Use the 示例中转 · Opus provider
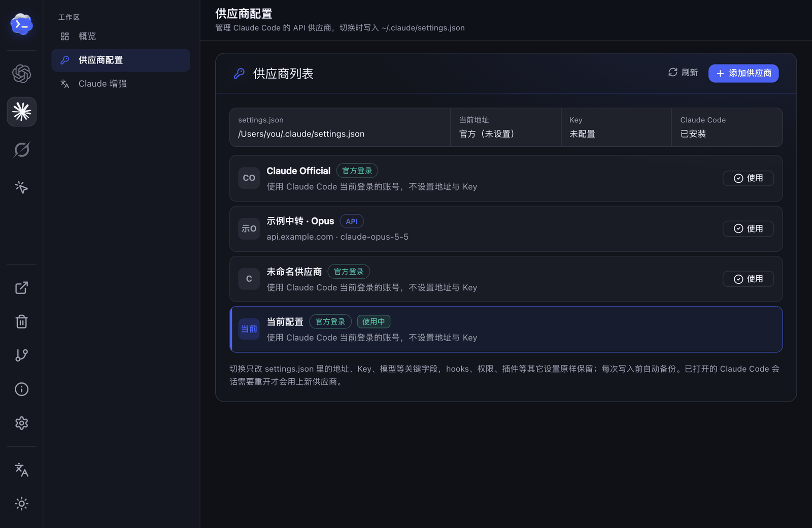The width and height of the screenshot is (812, 528). click(x=748, y=228)
